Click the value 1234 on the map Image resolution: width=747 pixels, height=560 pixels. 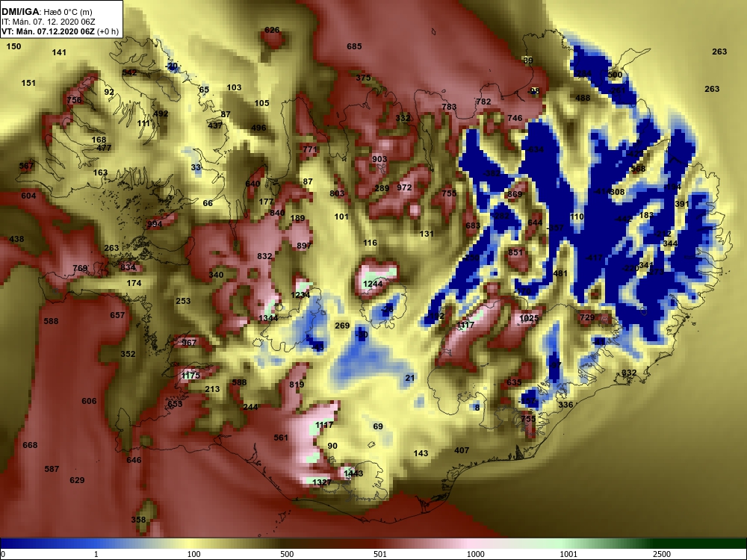coord(300,295)
